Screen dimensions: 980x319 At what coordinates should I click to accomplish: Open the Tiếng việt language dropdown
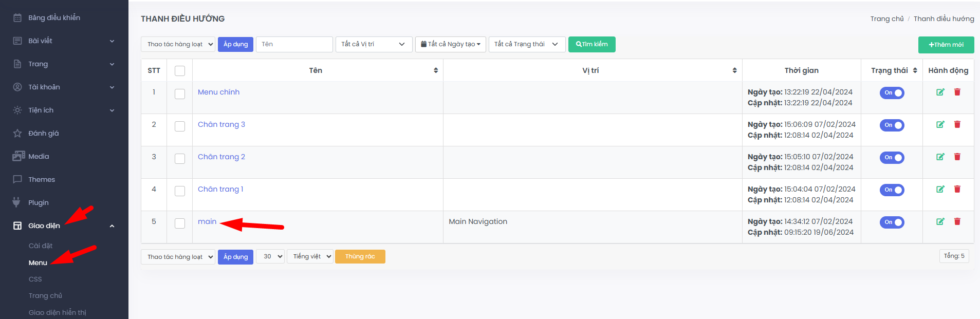coord(310,256)
